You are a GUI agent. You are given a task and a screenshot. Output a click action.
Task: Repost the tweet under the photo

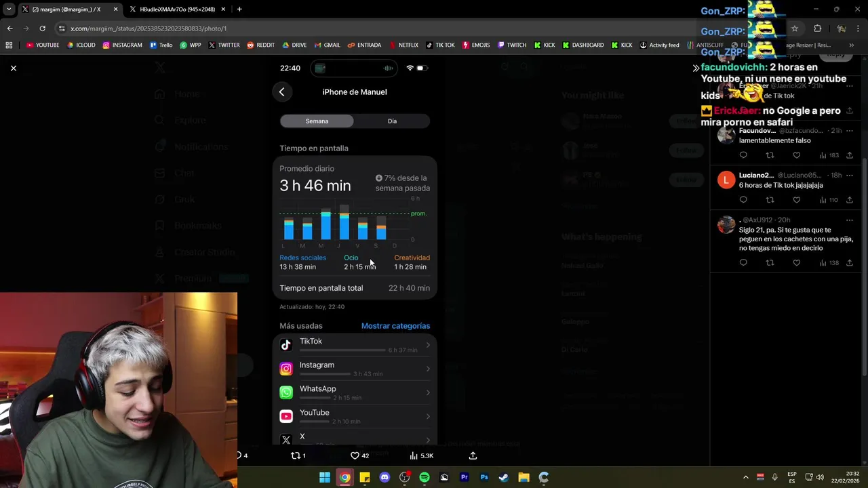coord(295,455)
